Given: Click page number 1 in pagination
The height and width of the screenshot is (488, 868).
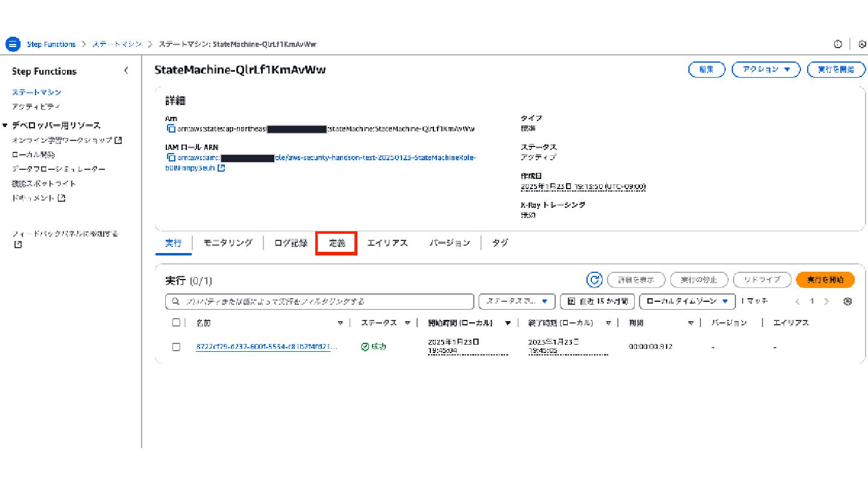Looking at the screenshot, I should coord(812,301).
